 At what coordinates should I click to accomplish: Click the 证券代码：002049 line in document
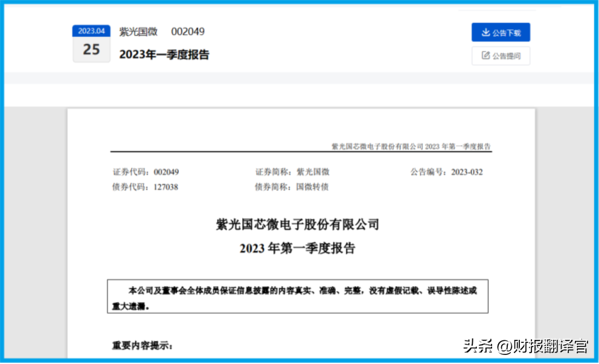pyautogui.click(x=146, y=172)
